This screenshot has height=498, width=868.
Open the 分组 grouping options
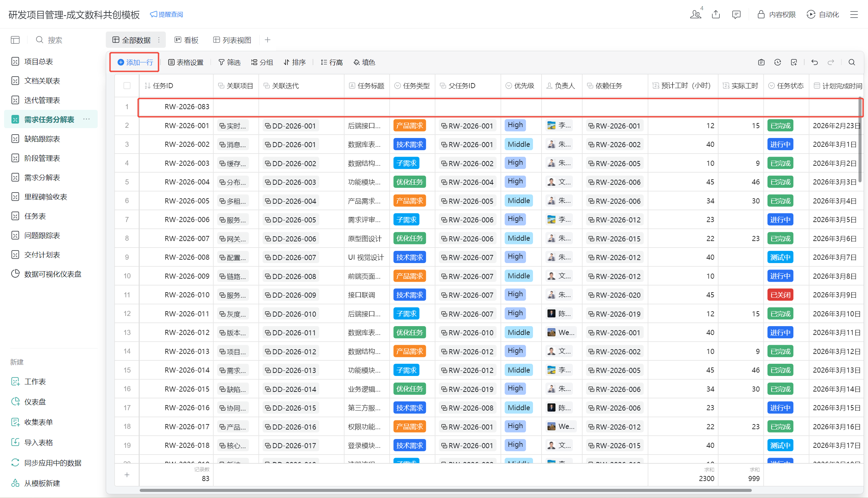(262, 62)
